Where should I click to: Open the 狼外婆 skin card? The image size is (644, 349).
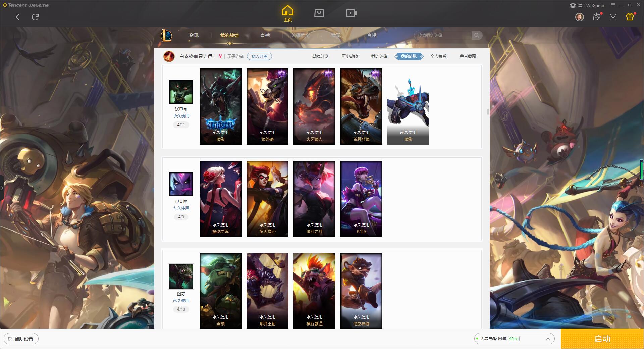click(267, 107)
